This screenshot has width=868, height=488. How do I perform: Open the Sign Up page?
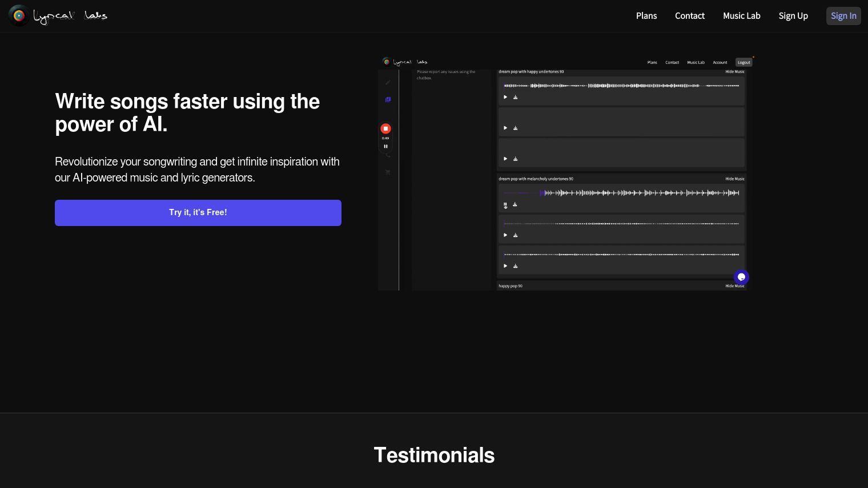793,16
